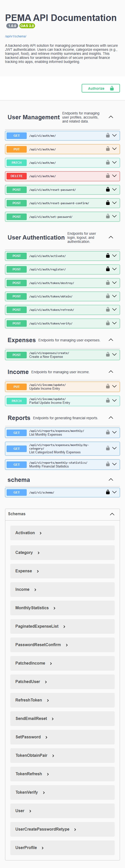
Task: Click lock icon on DELETE /api/v1/auth/me/ row
Action: tap(108, 176)
